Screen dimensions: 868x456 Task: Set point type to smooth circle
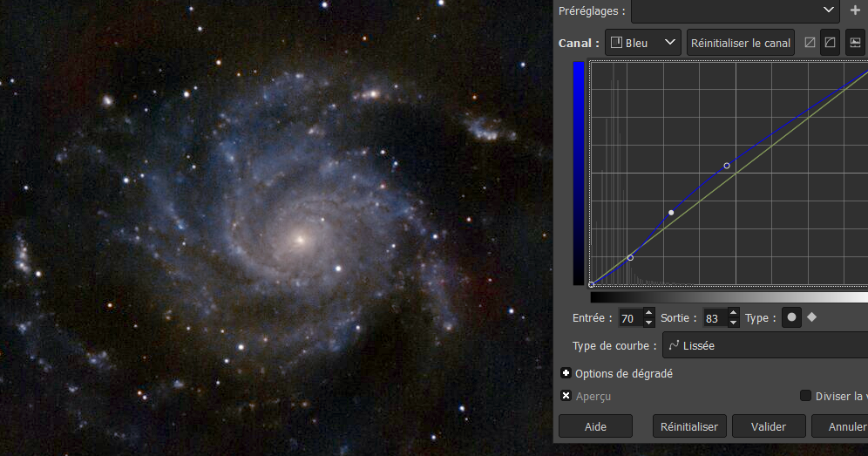pos(791,317)
